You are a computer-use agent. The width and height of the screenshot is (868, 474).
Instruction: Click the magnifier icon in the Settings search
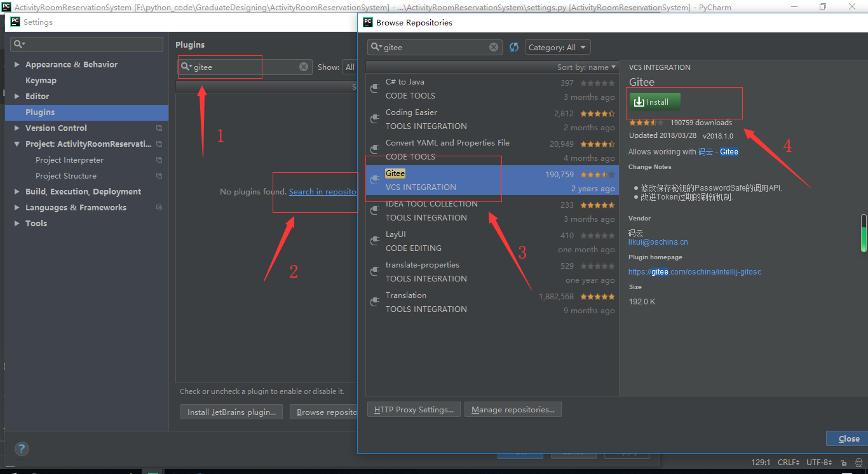pyautogui.click(x=19, y=44)
